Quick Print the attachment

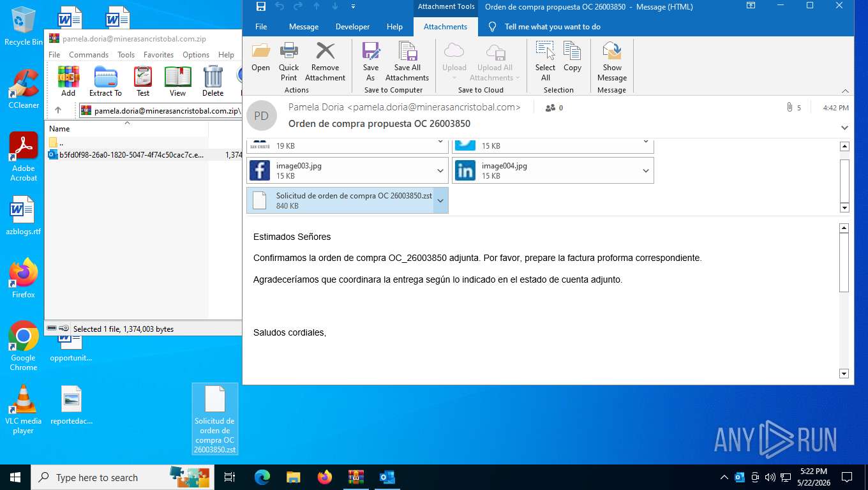point(288,62)
